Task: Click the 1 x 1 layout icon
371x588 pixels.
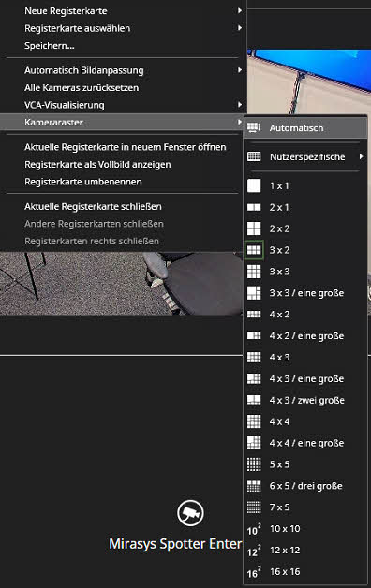Action: [x=254, y=185]
